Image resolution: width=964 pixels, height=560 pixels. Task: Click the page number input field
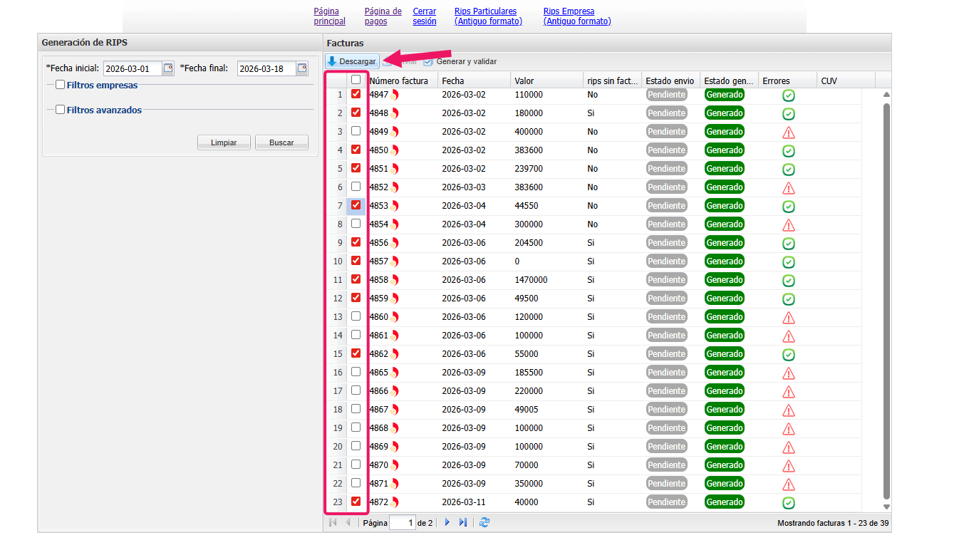pos(403,523)
